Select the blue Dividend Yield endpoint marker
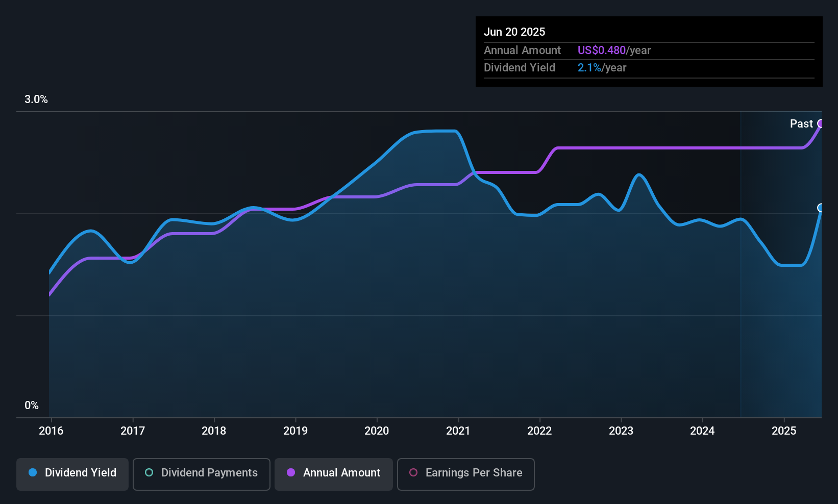 coord(821,208)
